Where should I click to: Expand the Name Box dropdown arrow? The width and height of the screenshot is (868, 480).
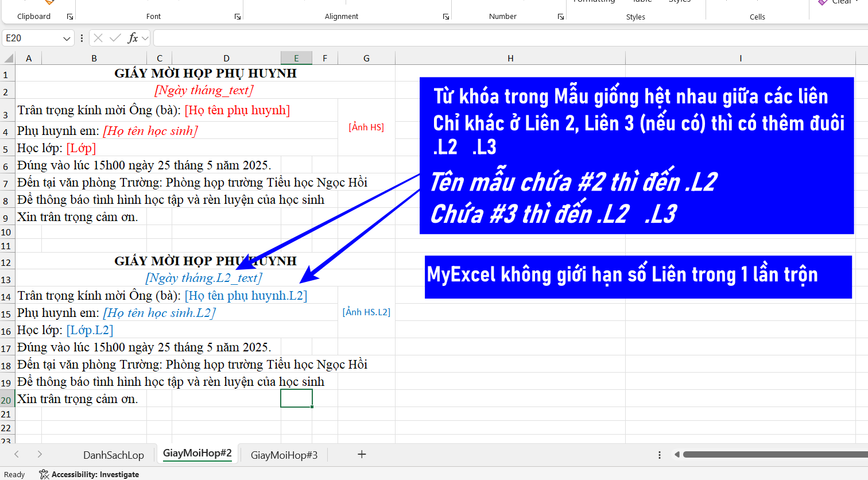(x=67, y=38)
